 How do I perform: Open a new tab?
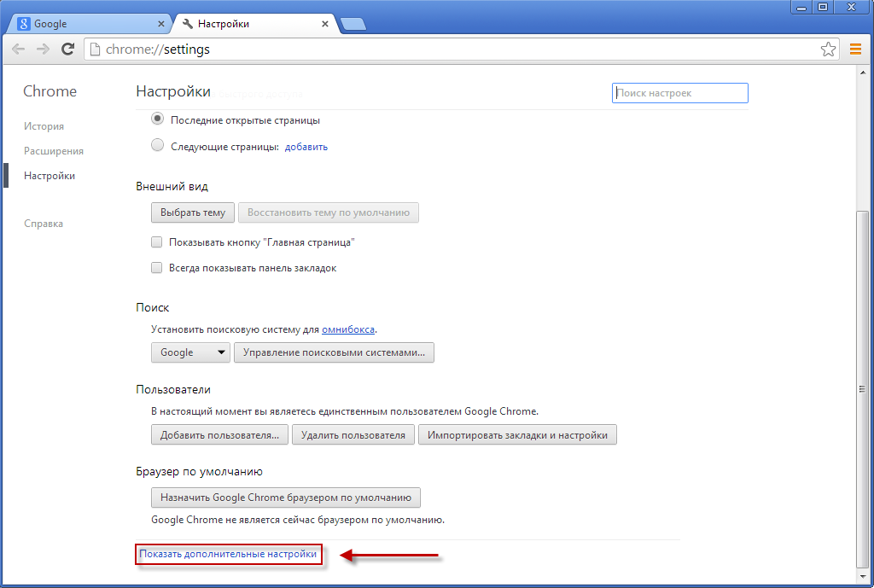coord(353,24)
